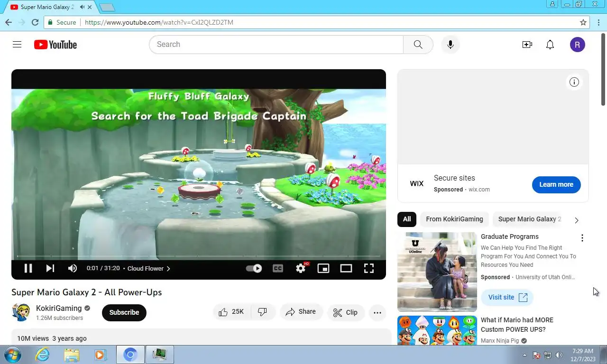Viewport: 607px width, 364px height.
Task: Click the browser address bar URL
Action: pos(159,22)
